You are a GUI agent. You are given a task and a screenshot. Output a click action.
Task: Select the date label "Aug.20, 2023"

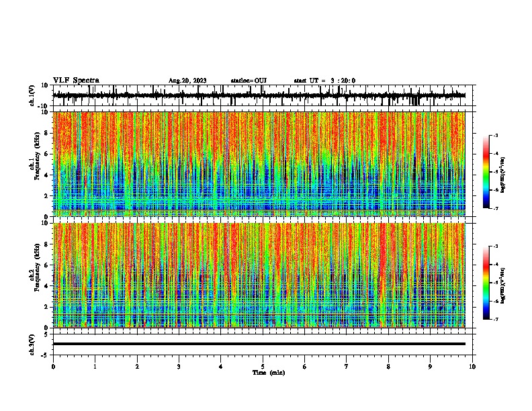[187, 81]
